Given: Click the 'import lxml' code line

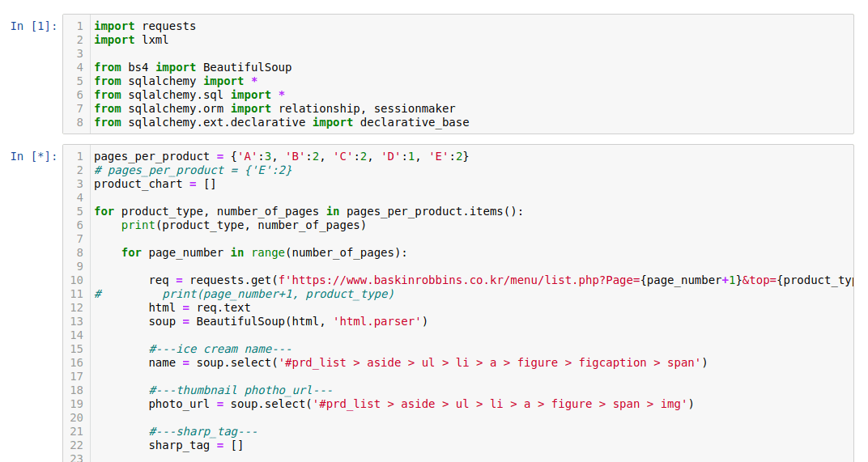Looking at the screenshot, I should coord(131,40).
